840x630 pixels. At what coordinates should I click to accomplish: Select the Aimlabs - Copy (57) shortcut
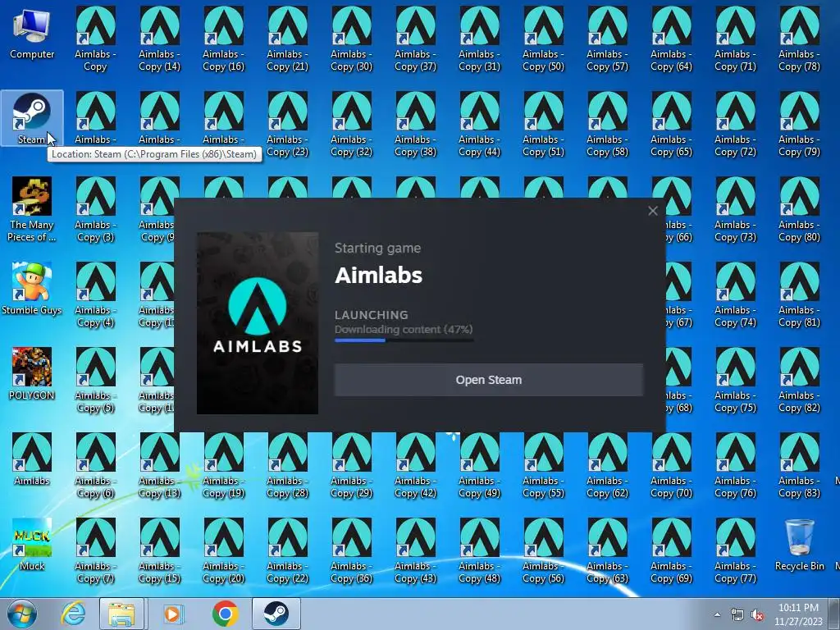click(x=608, y=39)
